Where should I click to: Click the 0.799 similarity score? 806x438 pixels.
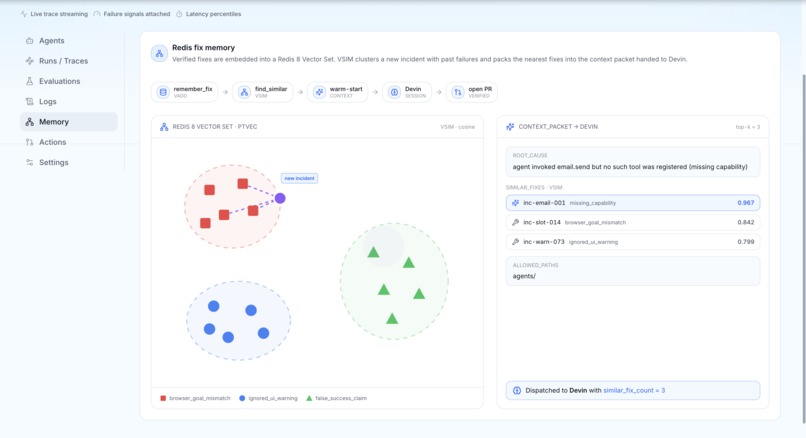[745, 242]
